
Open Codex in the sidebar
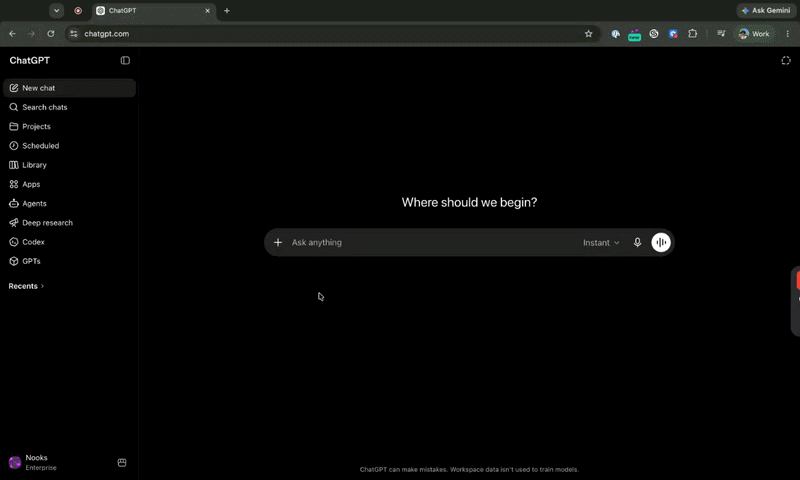coord(69,242)
